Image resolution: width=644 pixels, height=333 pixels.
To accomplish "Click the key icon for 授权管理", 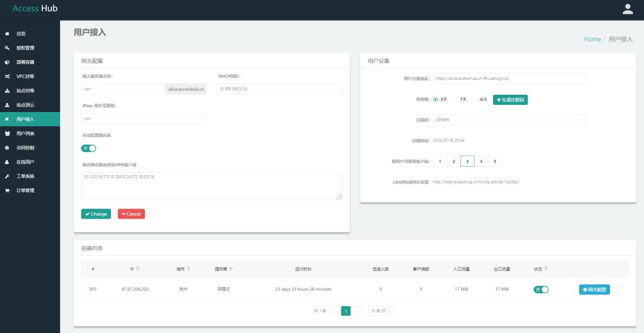I will click(x=7, y=48).
